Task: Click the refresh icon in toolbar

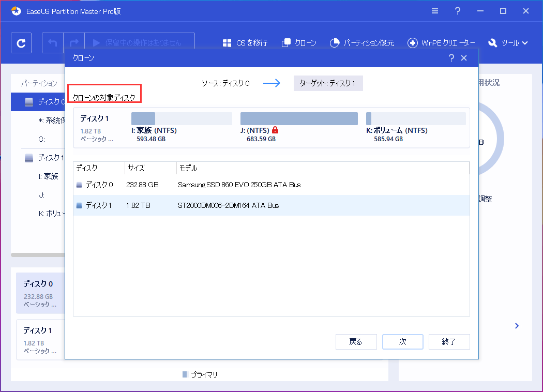Action: pyautogui.click(x=21, y=43)
